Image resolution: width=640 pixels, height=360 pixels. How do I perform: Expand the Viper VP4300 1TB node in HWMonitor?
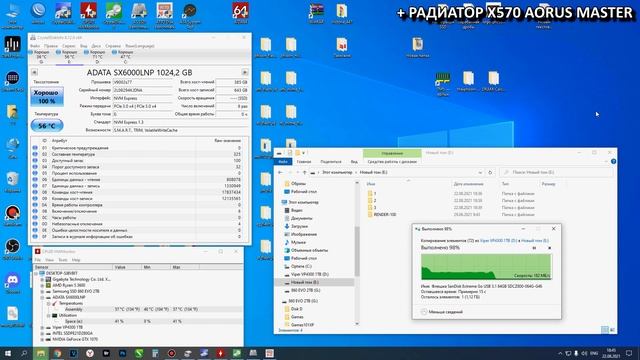(42, 327)
